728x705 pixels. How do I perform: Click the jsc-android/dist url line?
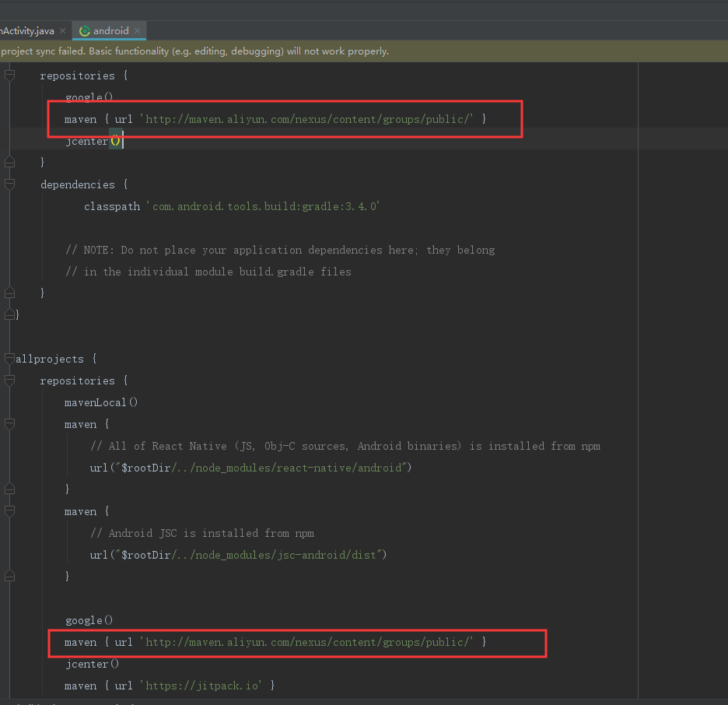click(x=238, y=555)
